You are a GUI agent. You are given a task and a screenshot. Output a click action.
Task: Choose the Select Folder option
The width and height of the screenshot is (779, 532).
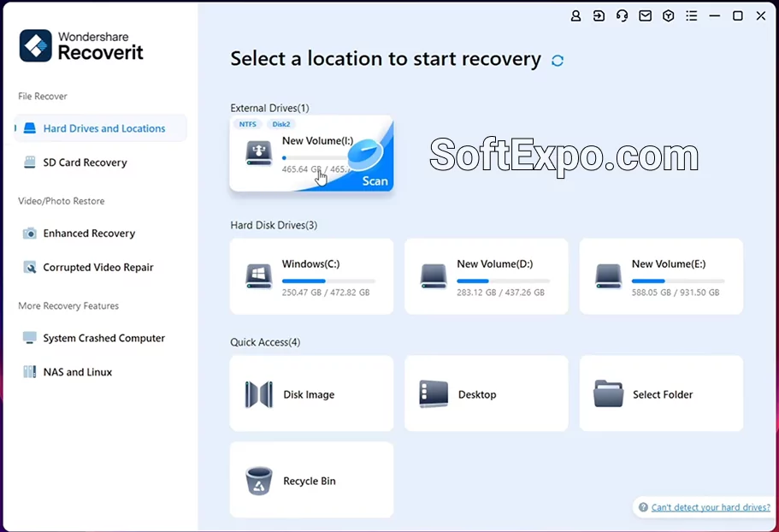click(x=660, y=393)
